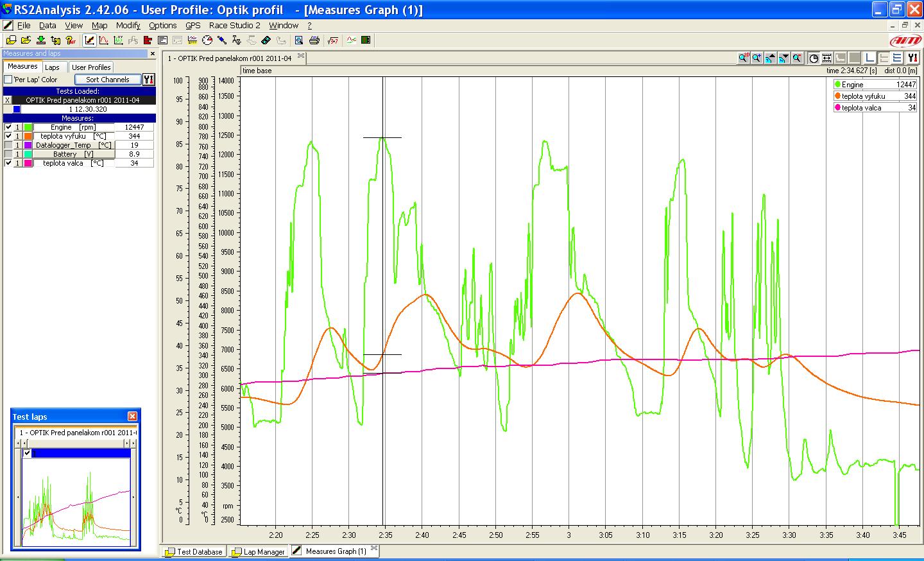The image size is (924, 561).
Task: Click the Sort Channels button
Action: (107, 80)
